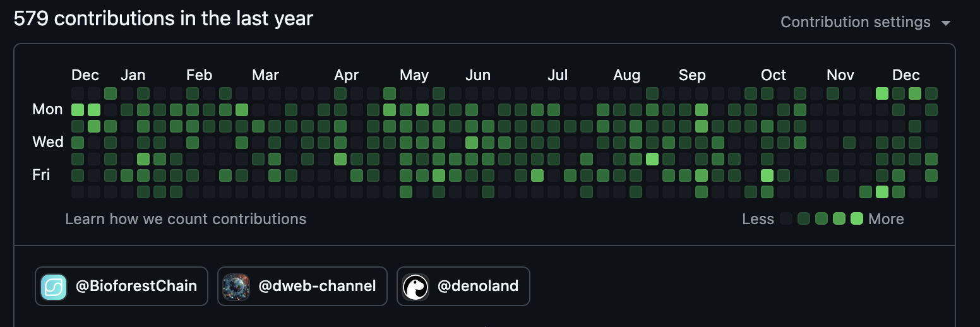Click the Less legend label

758,219
